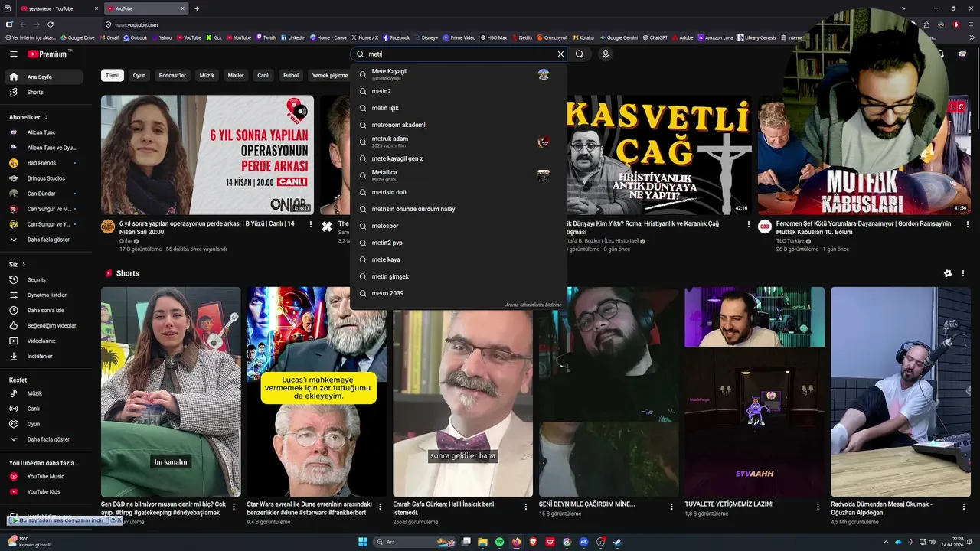This screenshot has width=980, height=551.
Task: Open the operasyonun perde arkası video thumbnail
Action: 207,155
